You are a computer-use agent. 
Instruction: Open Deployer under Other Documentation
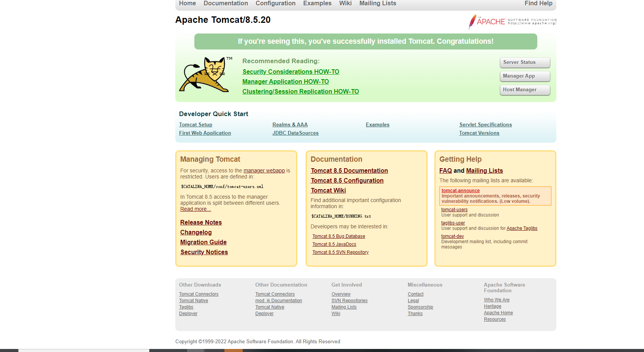pyautogui.click(x=264, y=314)
